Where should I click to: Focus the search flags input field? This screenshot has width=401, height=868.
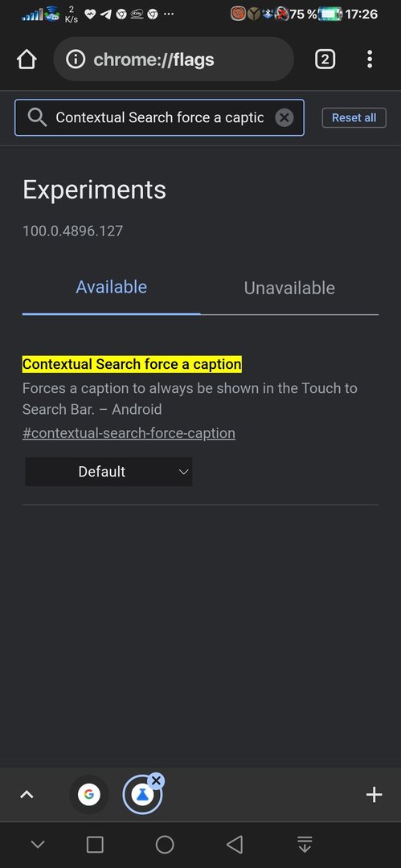click(x=159, y=117)
